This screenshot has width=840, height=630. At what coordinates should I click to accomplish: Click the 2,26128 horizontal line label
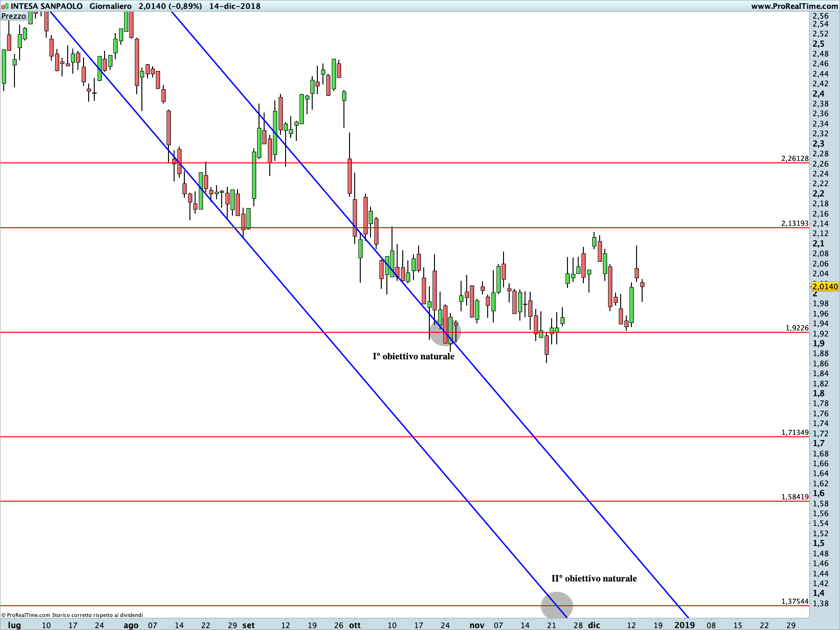[795, 159]
